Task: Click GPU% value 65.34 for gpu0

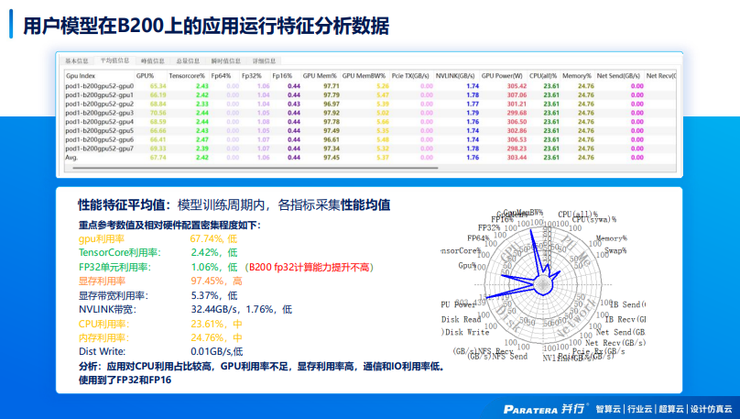Action: pos(158,86)
